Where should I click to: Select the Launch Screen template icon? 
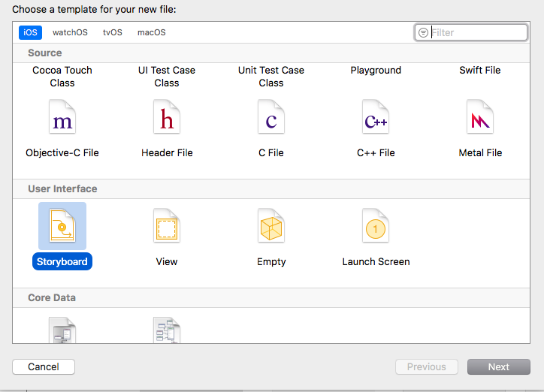(x=375, y=228)
